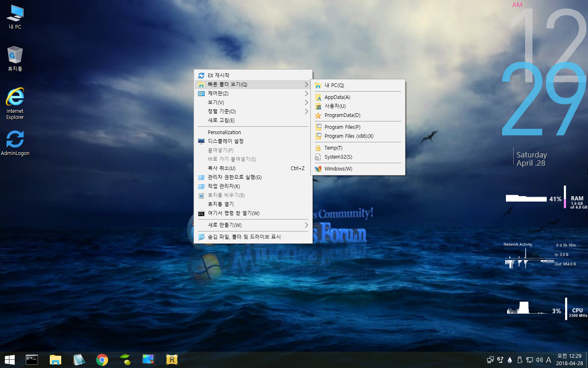Screen dimensions: 588x368
Task: Expand the 보기(V) submenu
Action: tap(253, 102)
